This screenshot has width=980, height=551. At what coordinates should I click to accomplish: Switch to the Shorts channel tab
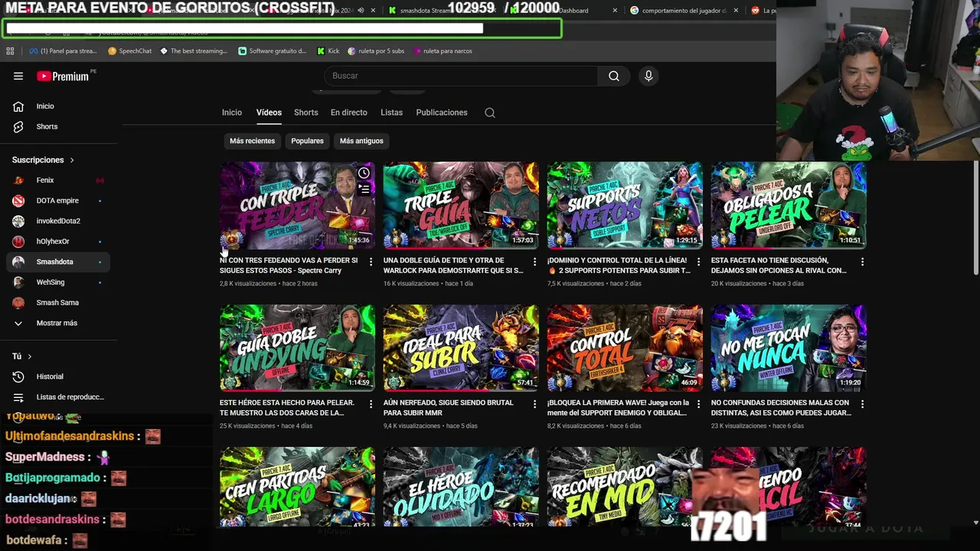click(305, 112)
